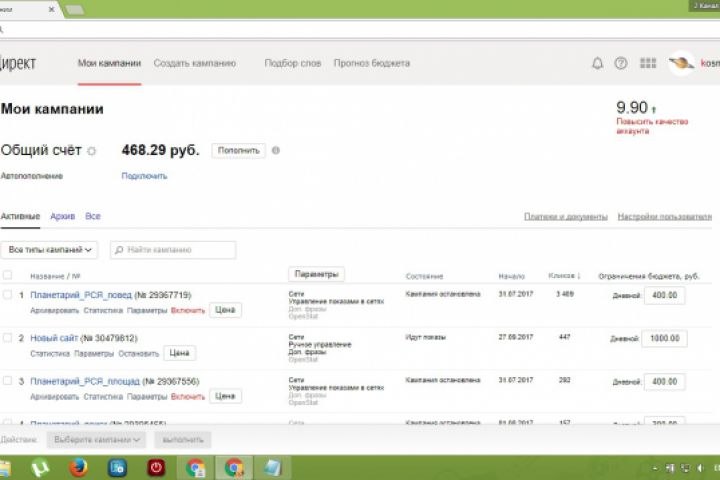Click the 468.29 руб. balance value
Viewport: 720px width, 480px height.
point(161,150)
